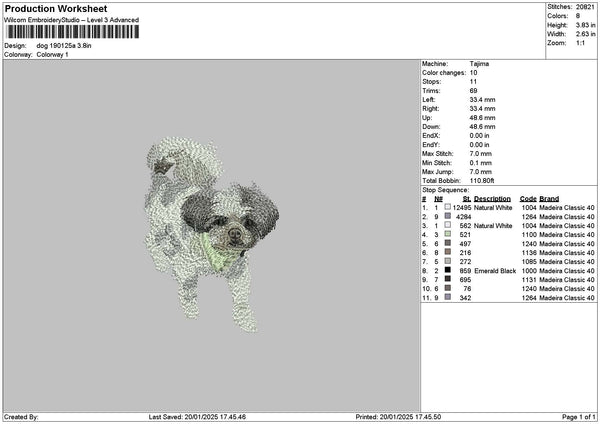The image size is (600, 424).
Task: Click the Machine value Tajima
Action: 479,62
